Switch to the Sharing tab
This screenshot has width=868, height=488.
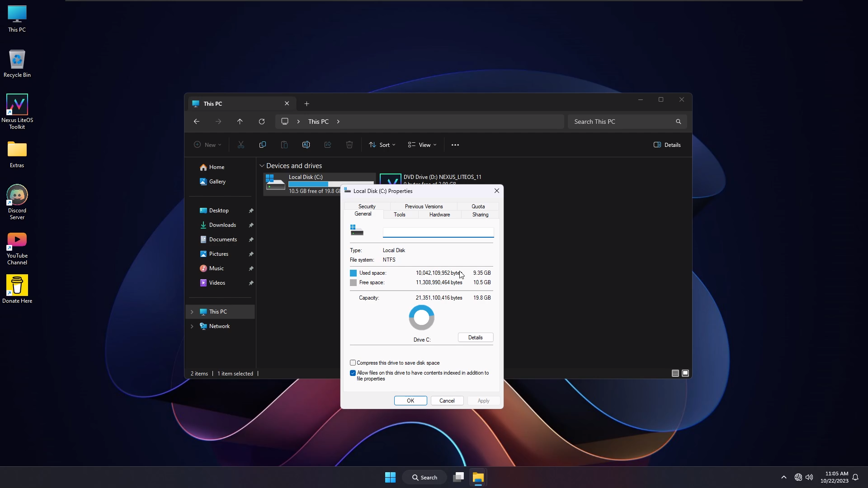tap(480, 215)
